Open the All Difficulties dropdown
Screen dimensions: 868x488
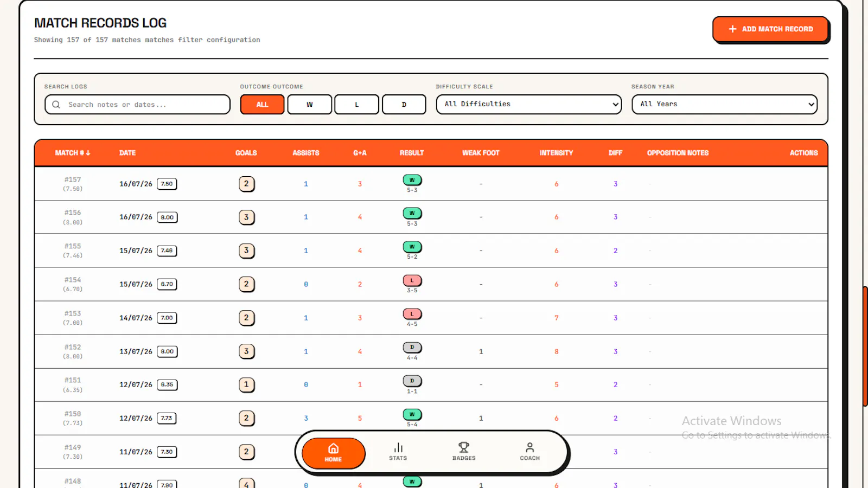(x=529, y=104)
